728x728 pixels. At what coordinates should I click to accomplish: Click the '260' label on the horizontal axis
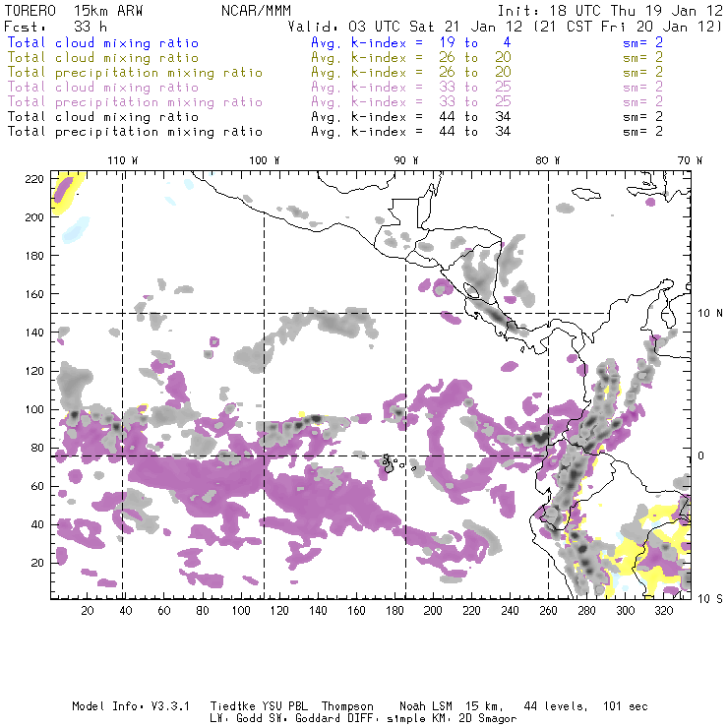click(548, 611)
